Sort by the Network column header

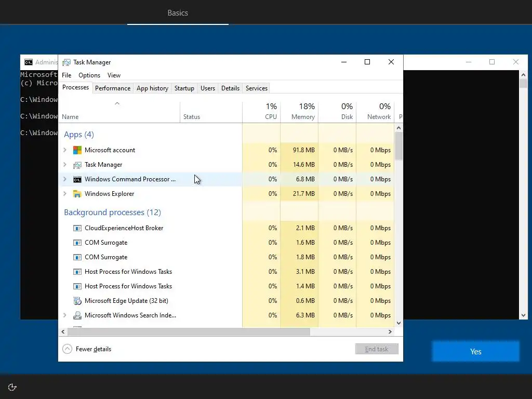point(375,112)
